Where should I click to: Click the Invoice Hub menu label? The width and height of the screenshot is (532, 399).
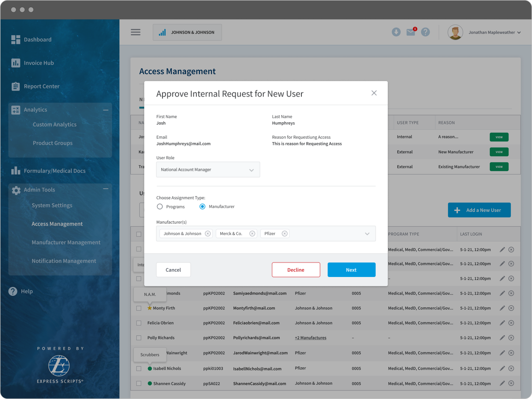39,63
